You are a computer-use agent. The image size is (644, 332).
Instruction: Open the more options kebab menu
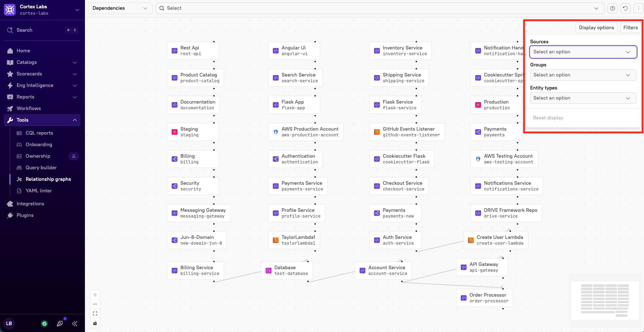[639, 8]
